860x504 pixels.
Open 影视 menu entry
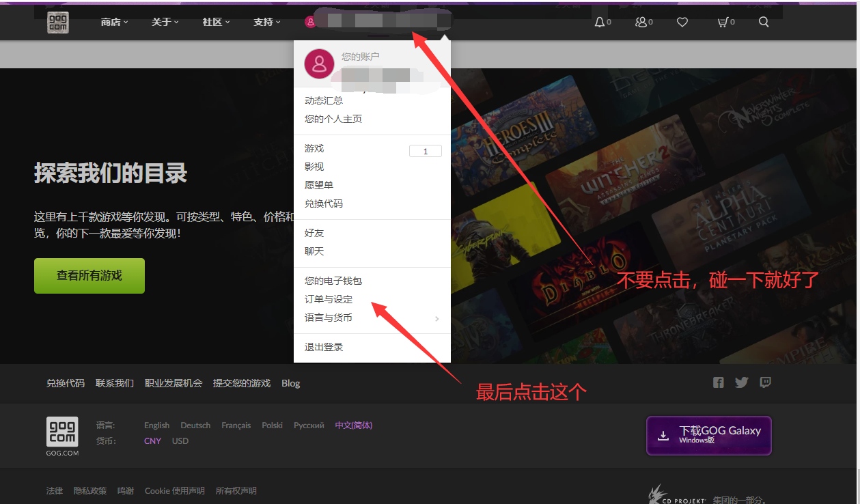click(314, 167)
